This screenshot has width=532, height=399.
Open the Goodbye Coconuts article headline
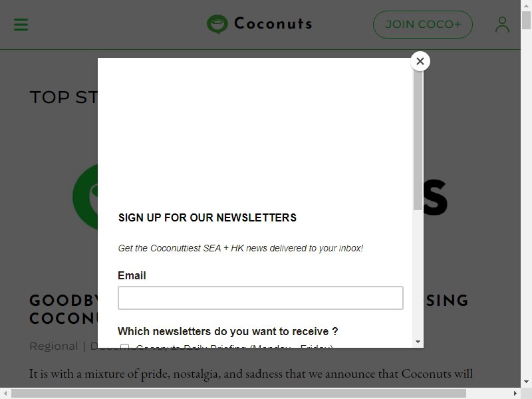coord(63,309)
